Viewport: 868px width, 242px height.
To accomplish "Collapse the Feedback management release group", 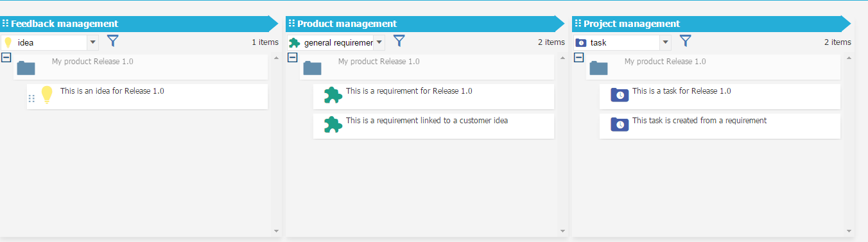I will click(6, 57).
